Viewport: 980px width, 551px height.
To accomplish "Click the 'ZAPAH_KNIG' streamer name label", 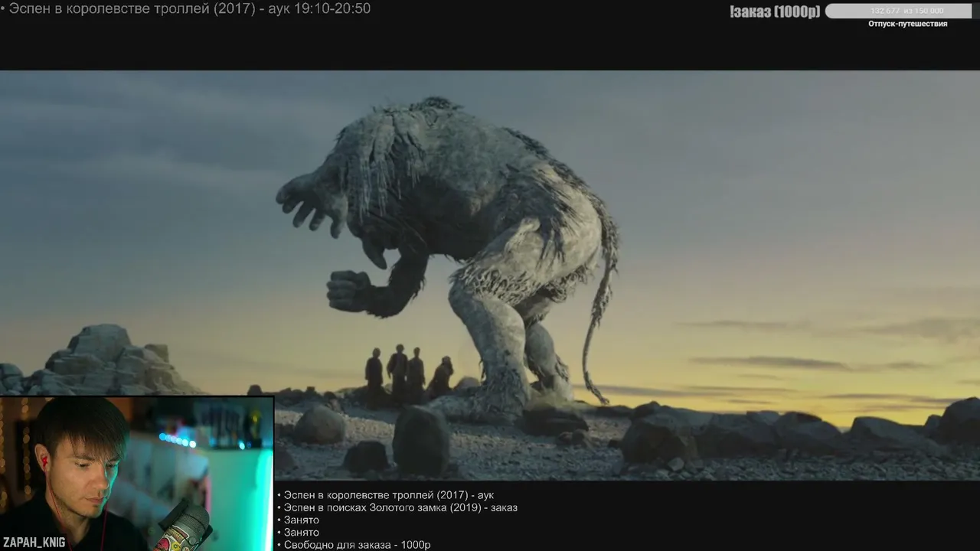I will tap(34, 543).
